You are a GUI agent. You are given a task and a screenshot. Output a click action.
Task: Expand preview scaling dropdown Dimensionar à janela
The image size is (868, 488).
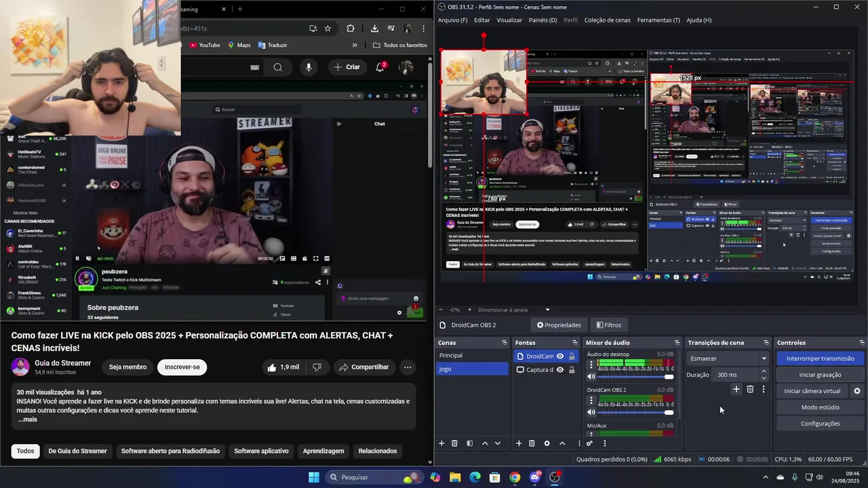[x=547, y=310]
